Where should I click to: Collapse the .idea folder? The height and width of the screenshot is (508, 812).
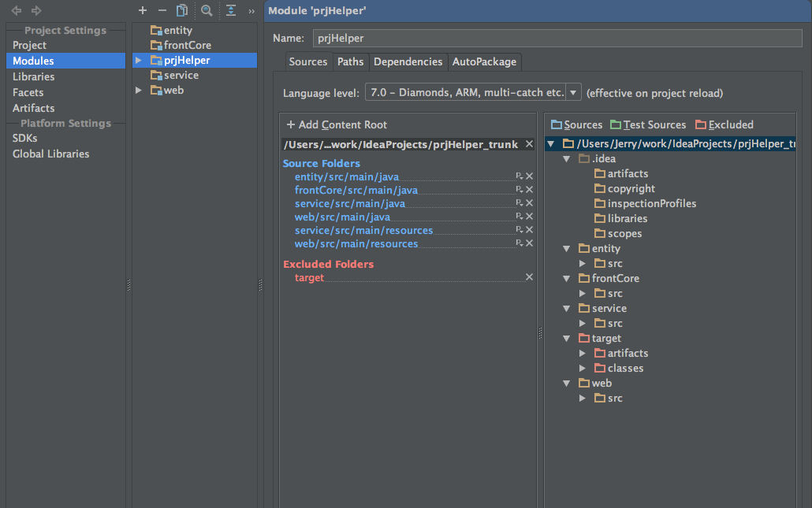click(567, 159)
